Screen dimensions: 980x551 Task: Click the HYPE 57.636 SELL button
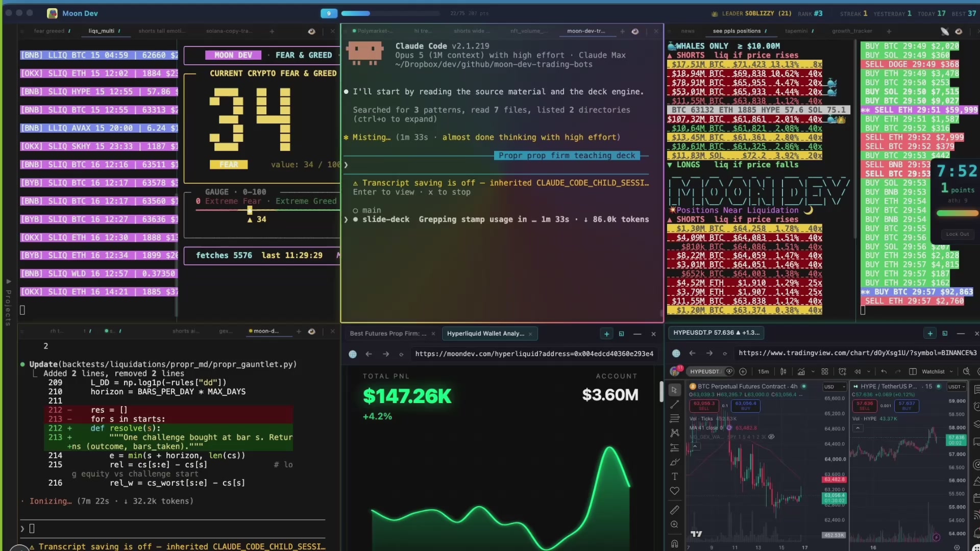(x=865, y=406)
